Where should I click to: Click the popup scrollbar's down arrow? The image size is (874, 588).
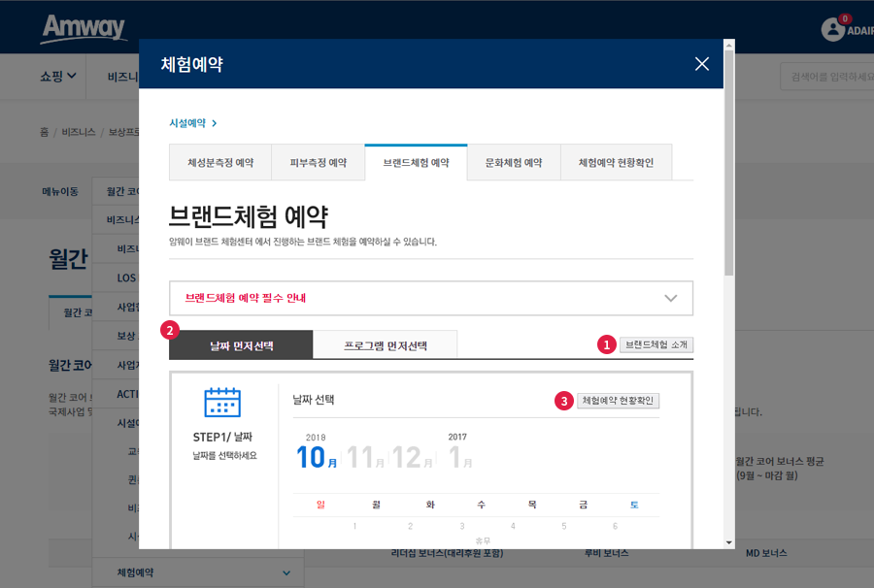point(729,542)
